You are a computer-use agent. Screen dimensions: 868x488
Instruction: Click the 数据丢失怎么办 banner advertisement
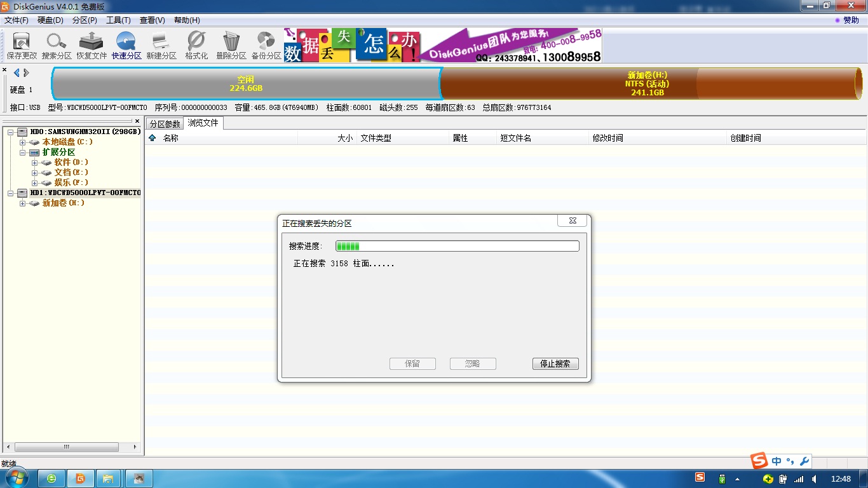(x=443, y=45)
